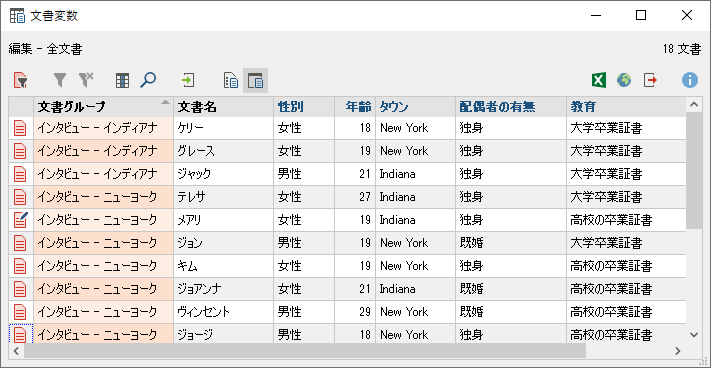
Task: Click the vertical scrollbar up arrow
Action: pyautogui.click(x=694, y=105)
